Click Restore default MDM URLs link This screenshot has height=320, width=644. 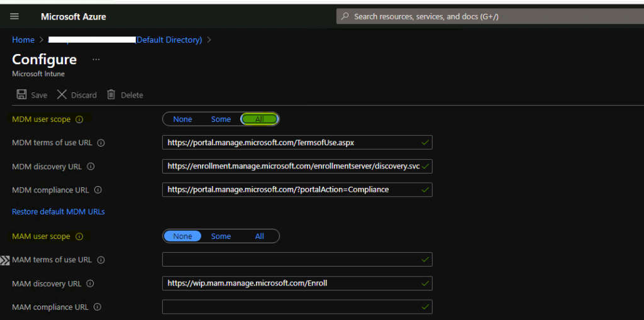[x=58, y=212]
